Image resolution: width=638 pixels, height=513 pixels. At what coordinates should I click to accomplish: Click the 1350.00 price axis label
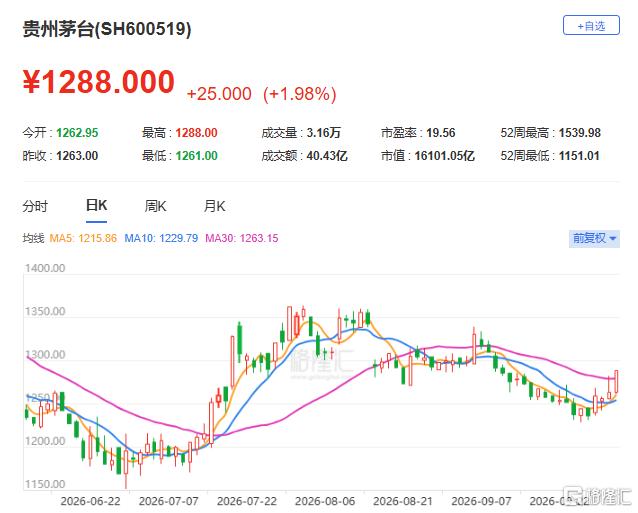(45, 312)
